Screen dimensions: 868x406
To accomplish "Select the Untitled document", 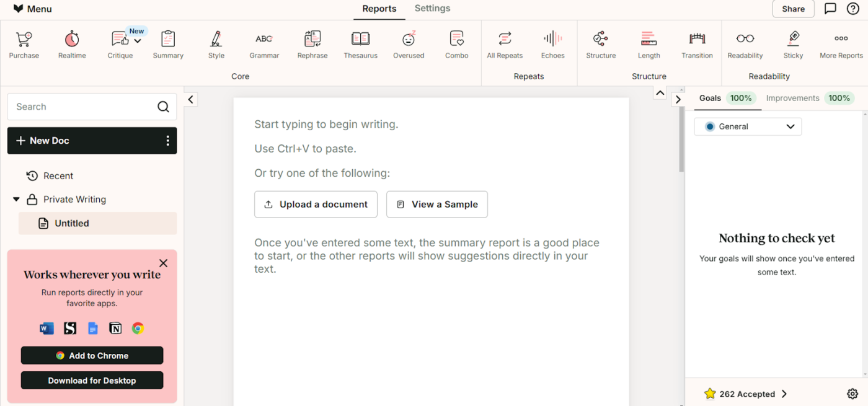I will click(x=72, y=223).
